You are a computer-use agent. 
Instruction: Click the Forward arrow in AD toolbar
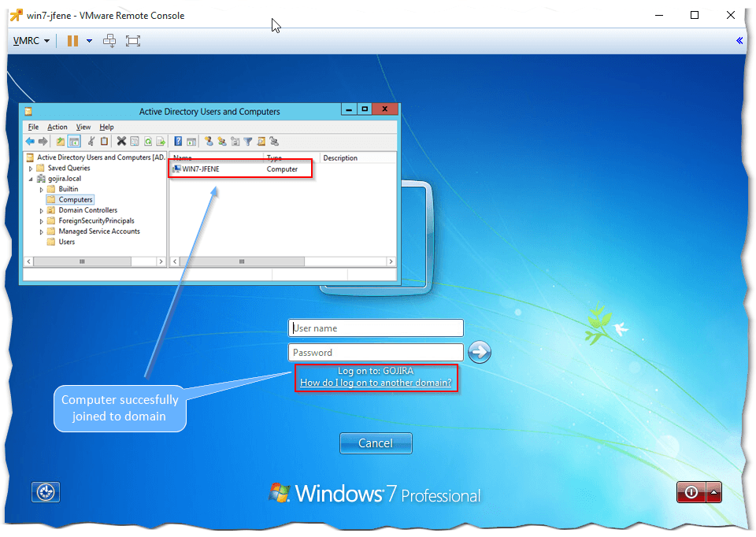point(43,141)
